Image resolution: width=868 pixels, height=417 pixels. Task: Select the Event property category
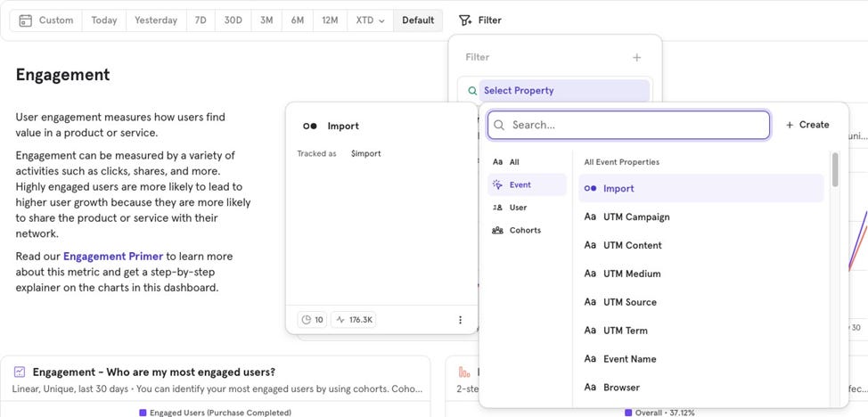point(527,185)
